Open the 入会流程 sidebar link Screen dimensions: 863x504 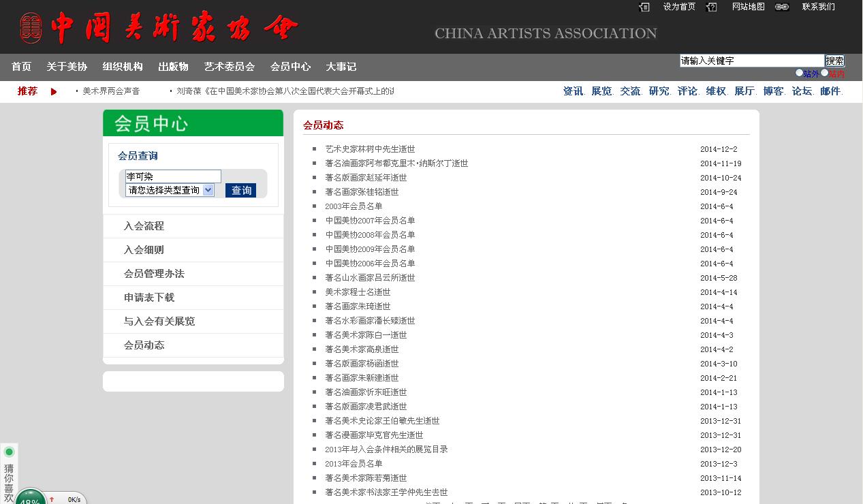tap(144, 226)
